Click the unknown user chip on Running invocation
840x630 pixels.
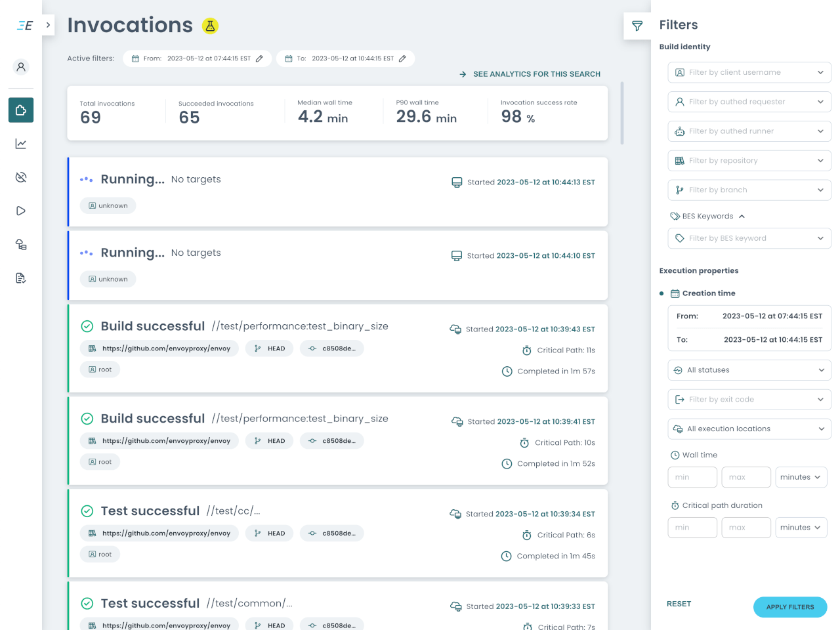tap(108, 205)
